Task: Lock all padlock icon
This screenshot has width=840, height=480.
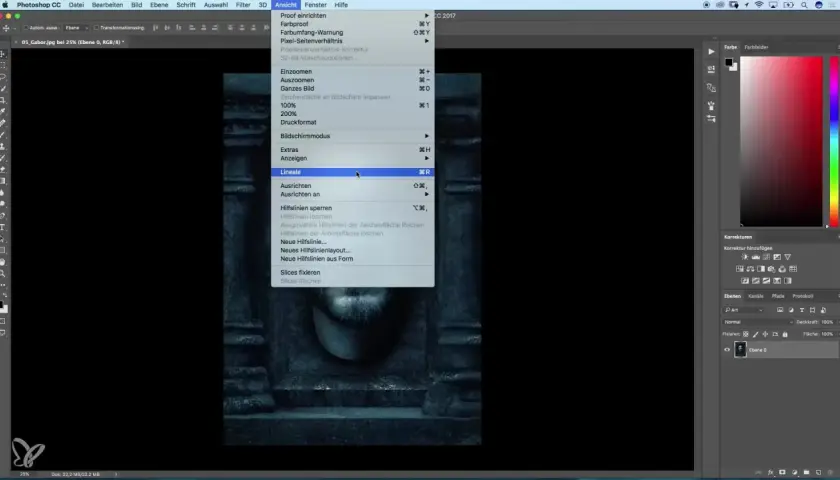Action: tap(785, 334)
